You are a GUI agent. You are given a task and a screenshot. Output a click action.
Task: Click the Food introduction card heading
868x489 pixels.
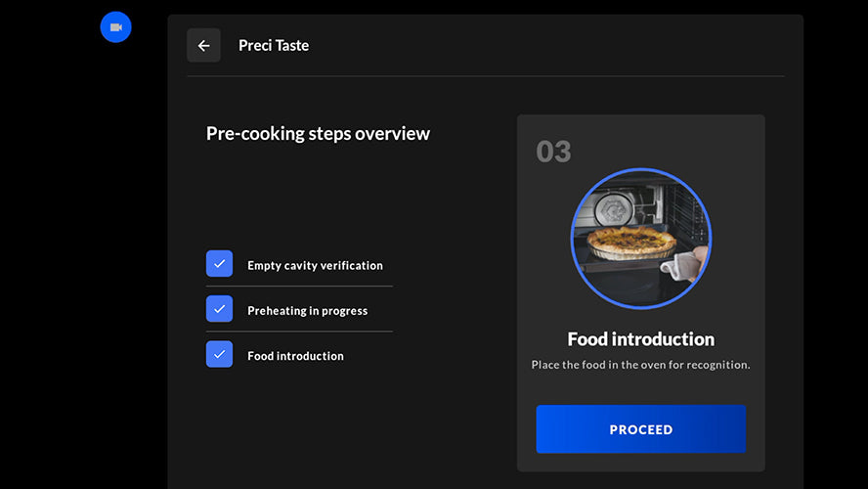640,339
